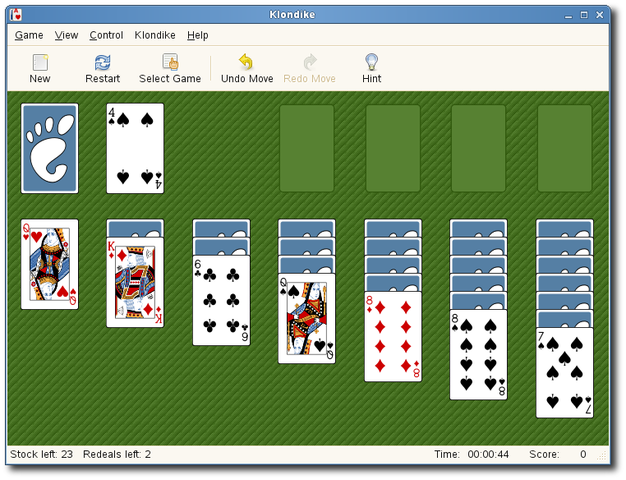Image resolution: width=626 pixels, height=480 pixels.
Task: Click the queen of spades card
Action: [307, 320]
